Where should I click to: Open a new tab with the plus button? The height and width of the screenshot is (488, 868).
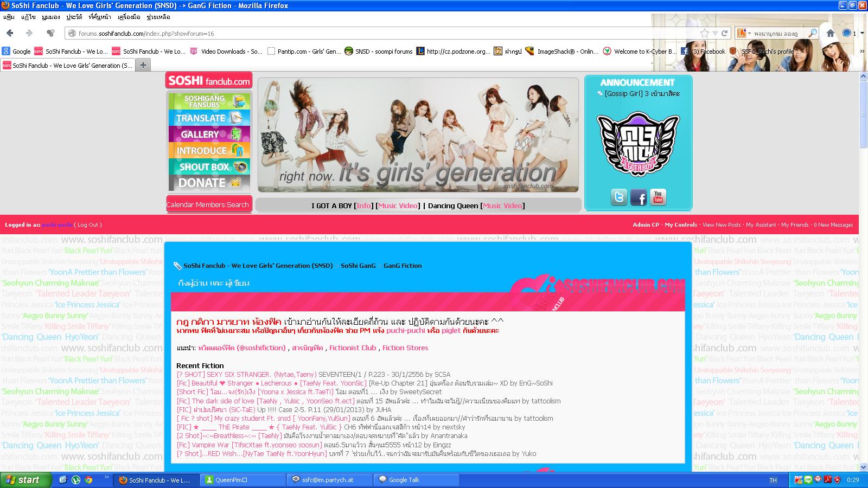[x=143, y=66]
